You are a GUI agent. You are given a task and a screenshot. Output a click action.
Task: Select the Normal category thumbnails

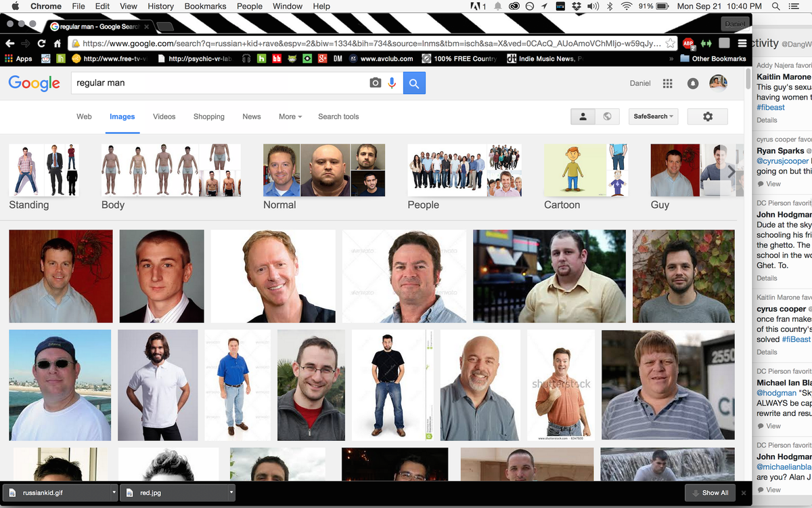324,170
